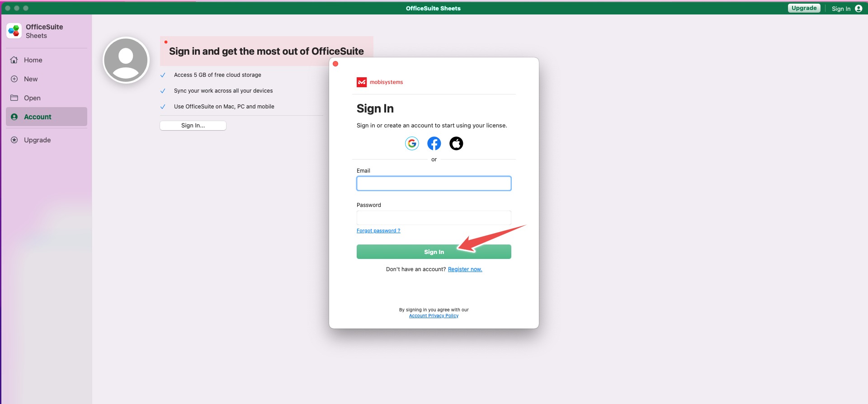868x404 pixels.
Task: Focus the Email input field
Action: (x=434, y=183)
